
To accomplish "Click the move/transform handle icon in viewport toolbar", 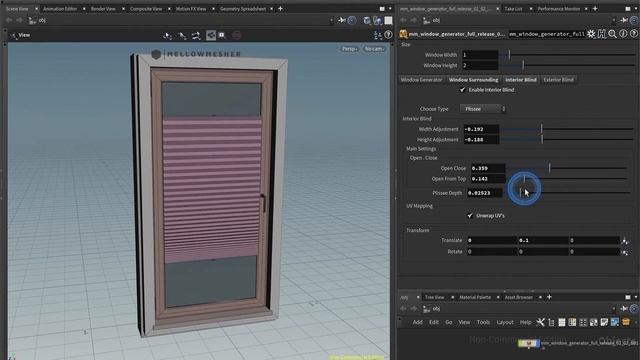I will pyautogui.click(x=196, y=36).
